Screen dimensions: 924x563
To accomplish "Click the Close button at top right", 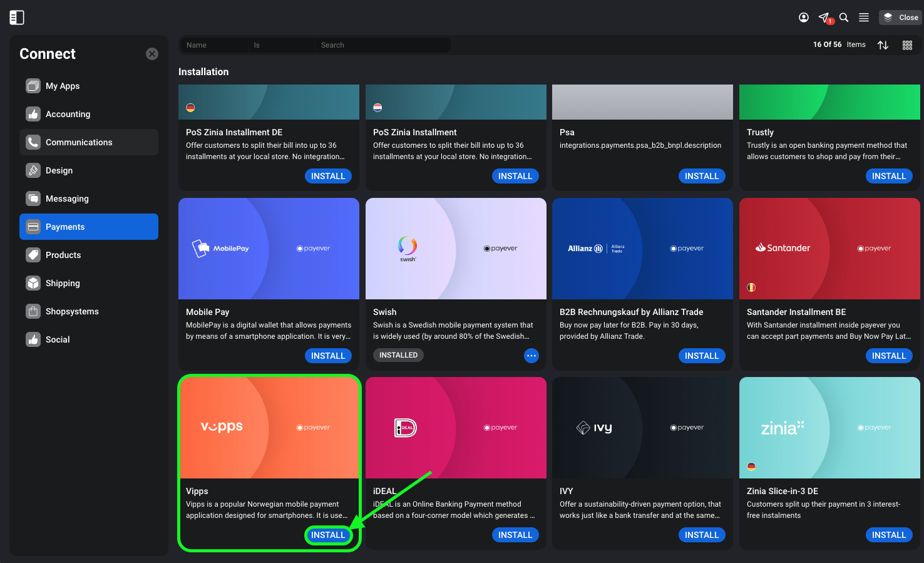I will 900,18.
